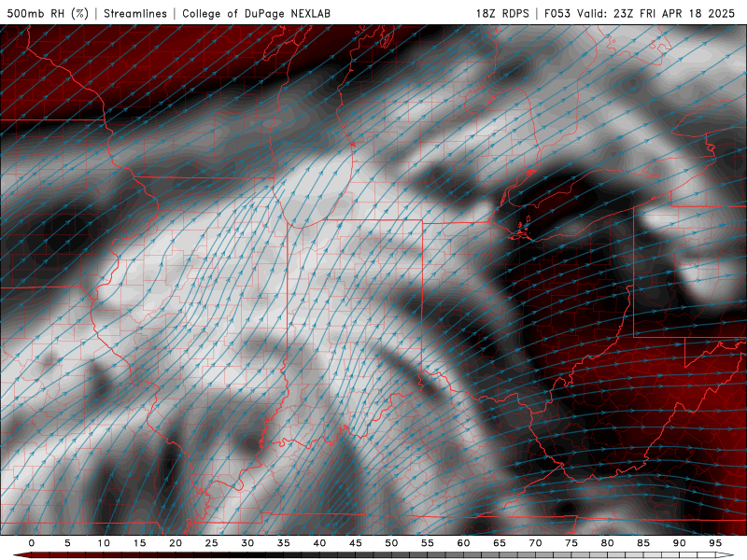This screenshot has height=560, width=747.
Task: Pick the "35" tick on the humidity scale
Action: tap(284, 543)
